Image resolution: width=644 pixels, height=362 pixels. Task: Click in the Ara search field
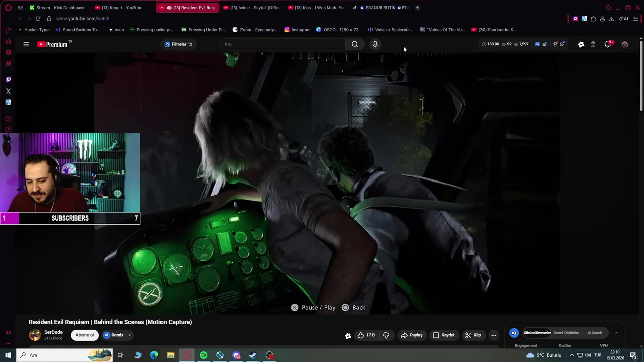[282, 44]
